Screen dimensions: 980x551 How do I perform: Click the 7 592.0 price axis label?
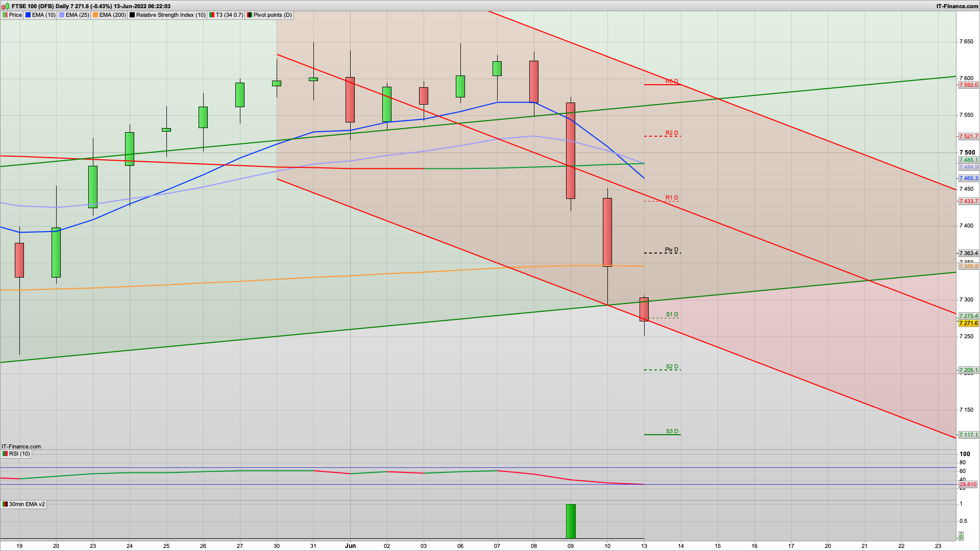click(968, 85)
